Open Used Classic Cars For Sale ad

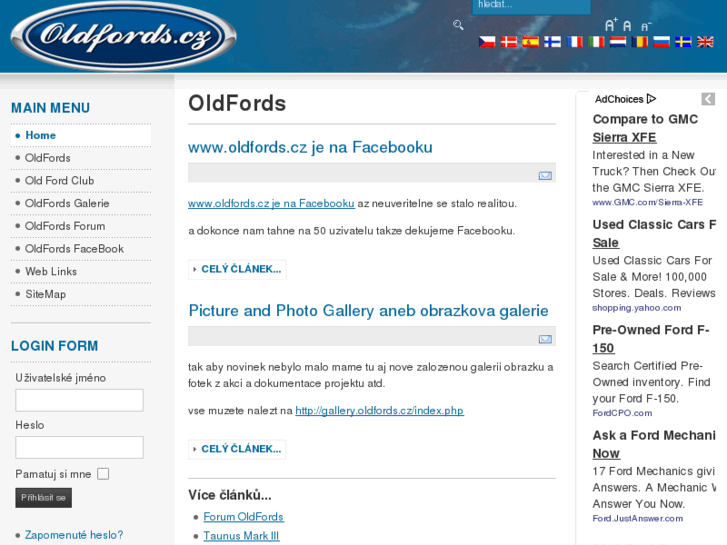(654, 234)
